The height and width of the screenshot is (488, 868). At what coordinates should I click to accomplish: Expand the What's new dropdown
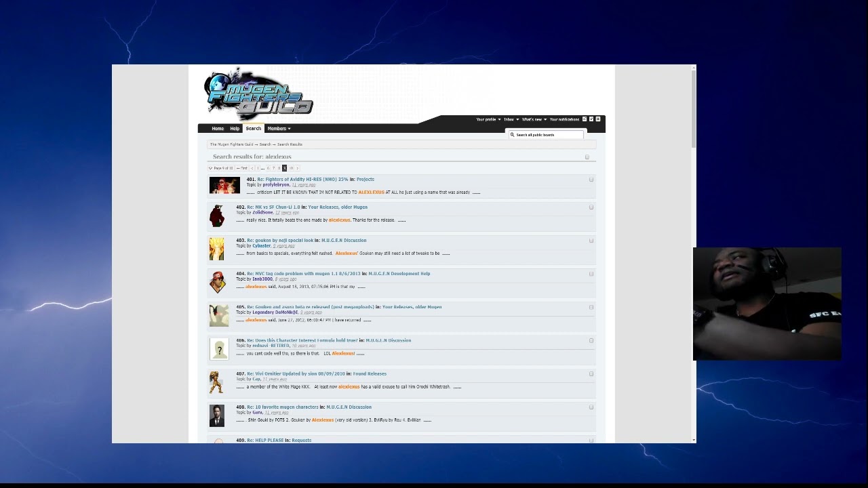tap(534, 119)
